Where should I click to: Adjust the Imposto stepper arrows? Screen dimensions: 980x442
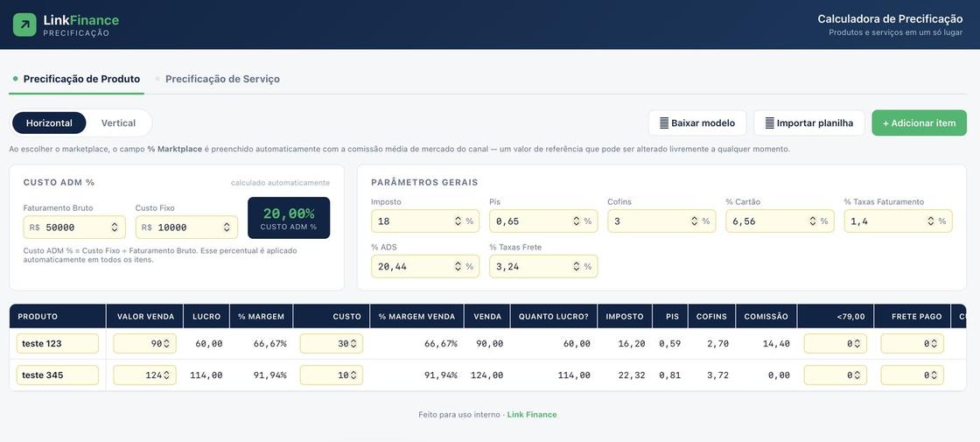point(458,221)
